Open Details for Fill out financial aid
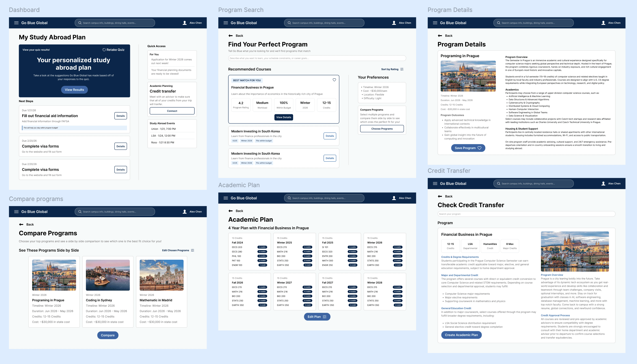 click(x=121, y=116)
